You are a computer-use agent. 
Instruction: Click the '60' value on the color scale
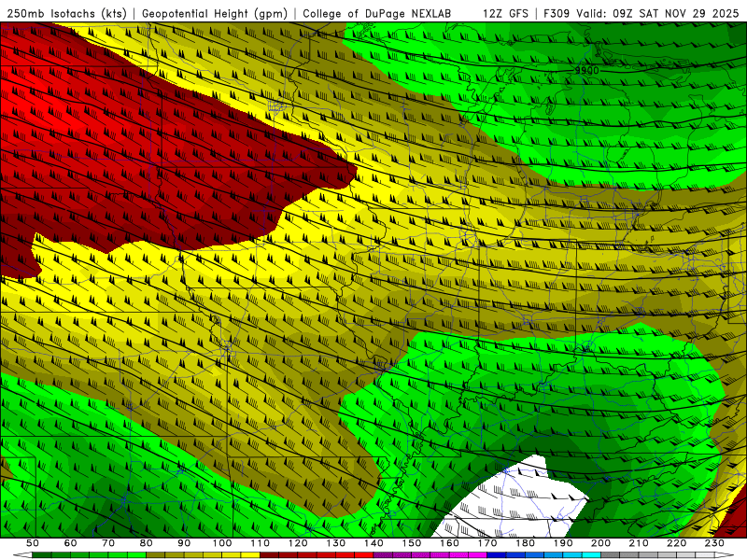(71, 543)
